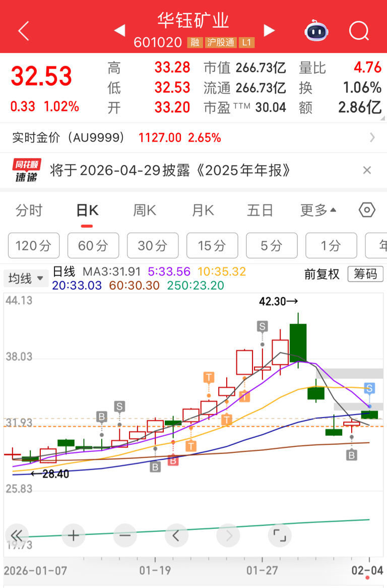Tap the 量比 4.76 value
The image size is (387, 588).
[x=367, y=68]
